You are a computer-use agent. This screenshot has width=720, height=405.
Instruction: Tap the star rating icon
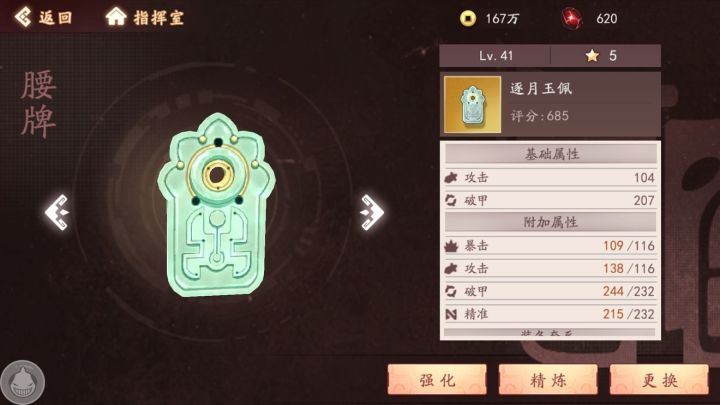pyautogui.click(x=592, y=56)
